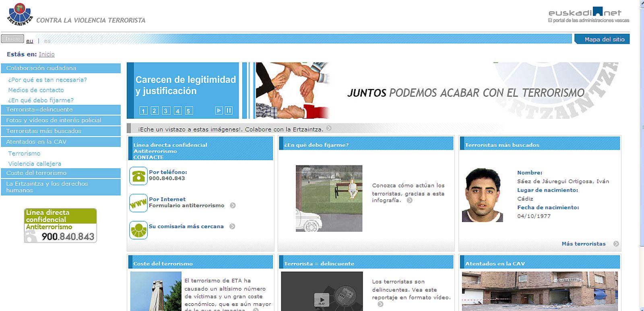Show banner slide 1

(x=143, y=111)
